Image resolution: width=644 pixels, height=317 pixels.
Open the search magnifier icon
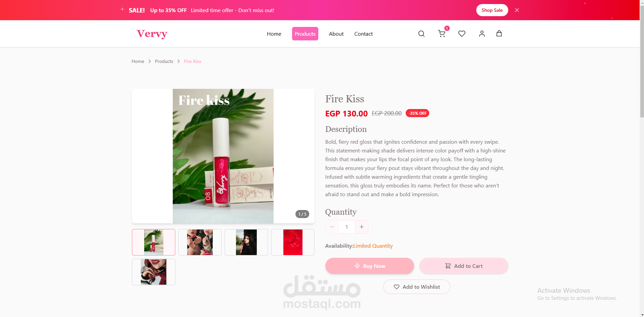tap(421, 34)
